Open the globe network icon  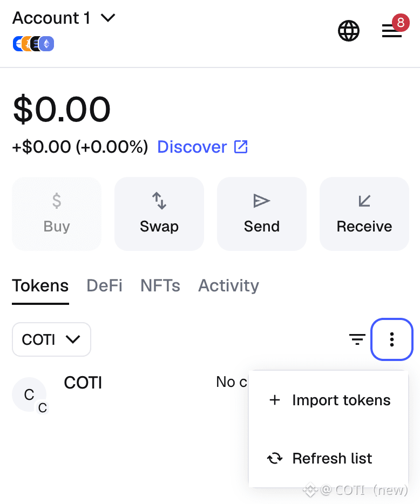[x=349, y=31]
